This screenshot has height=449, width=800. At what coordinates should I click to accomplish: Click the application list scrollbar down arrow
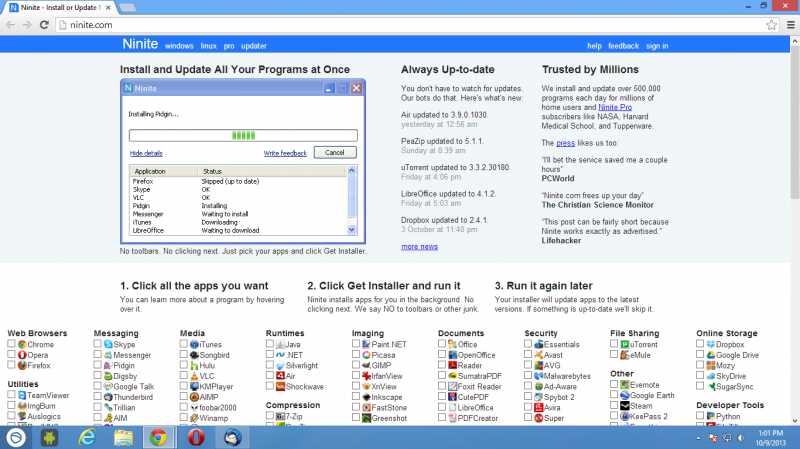point(351,230)
